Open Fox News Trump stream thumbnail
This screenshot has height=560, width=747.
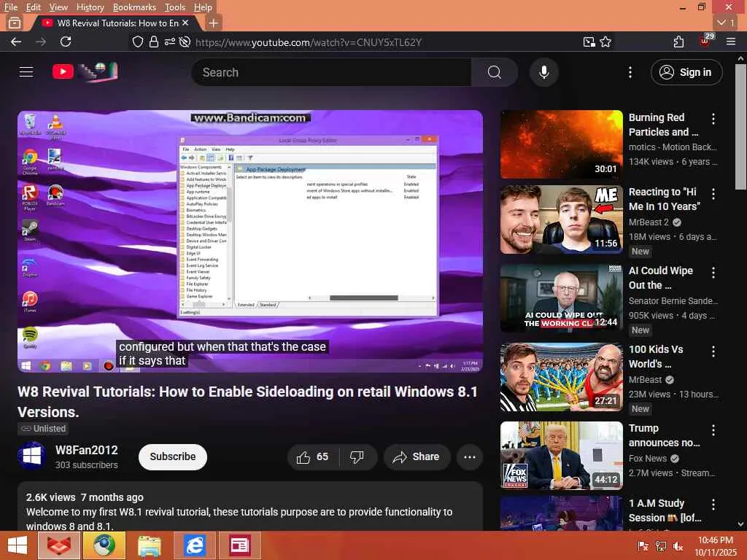pos(561,456)
